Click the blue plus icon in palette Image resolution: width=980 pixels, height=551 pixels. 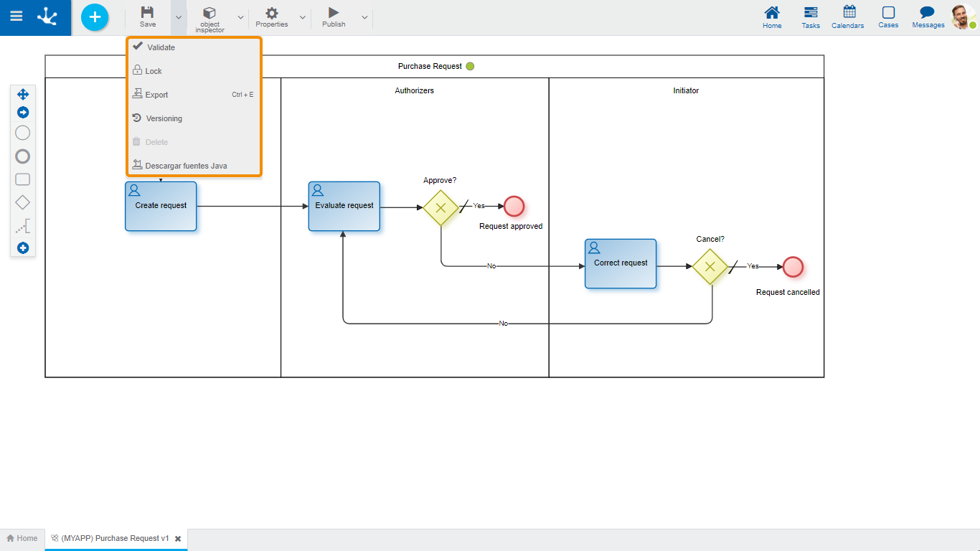coord(23,248)
